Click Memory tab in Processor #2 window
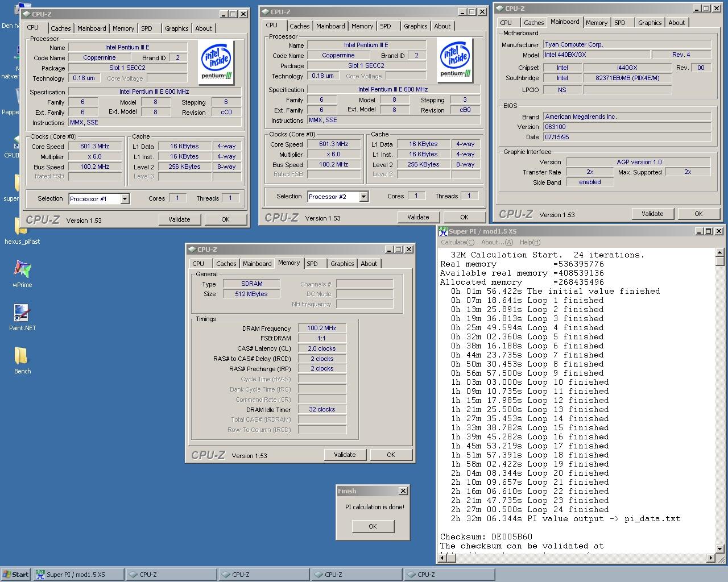728x582 pixels. (362, 26)
